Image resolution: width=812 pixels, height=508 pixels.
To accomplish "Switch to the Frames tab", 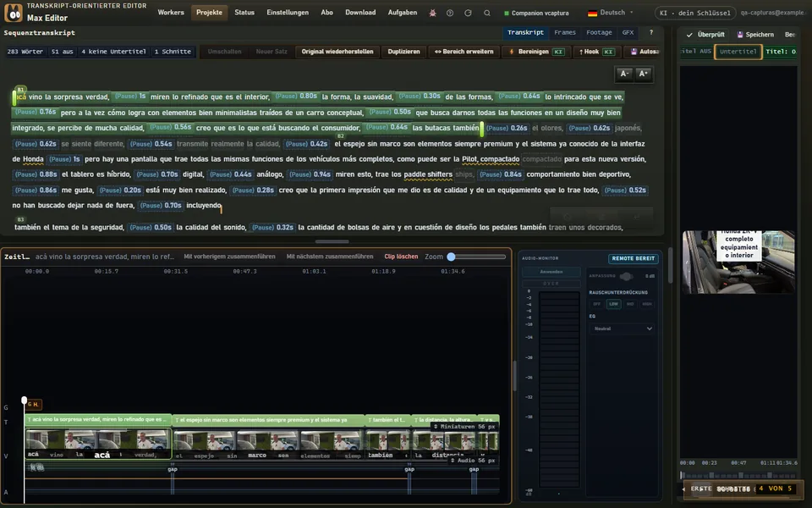I will (x=564, y=33).
